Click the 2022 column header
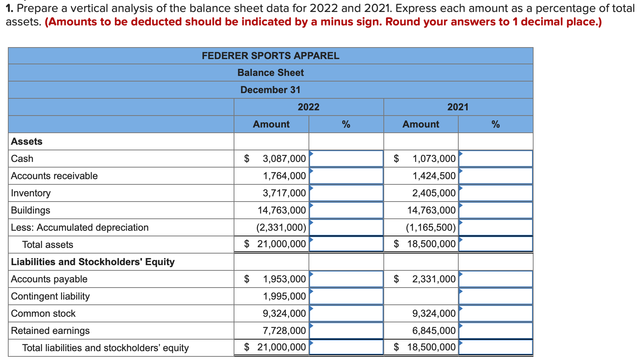644x362 pixels. [308, 107]
